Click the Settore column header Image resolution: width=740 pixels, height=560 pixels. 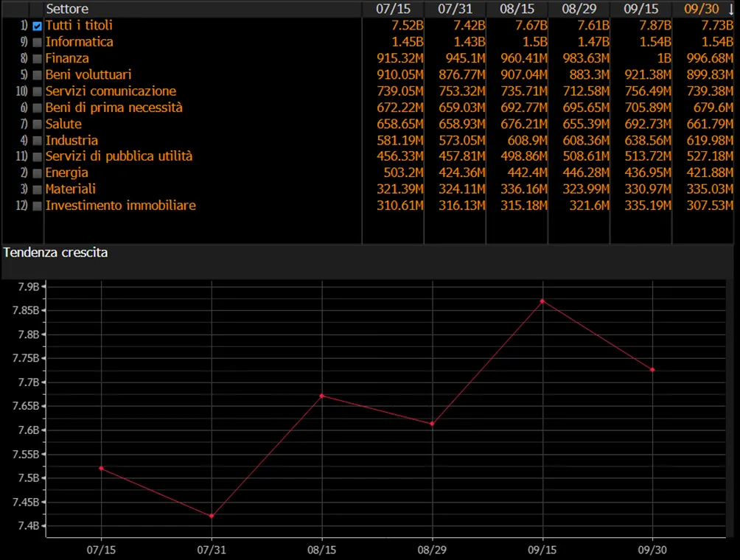[67, 9]
